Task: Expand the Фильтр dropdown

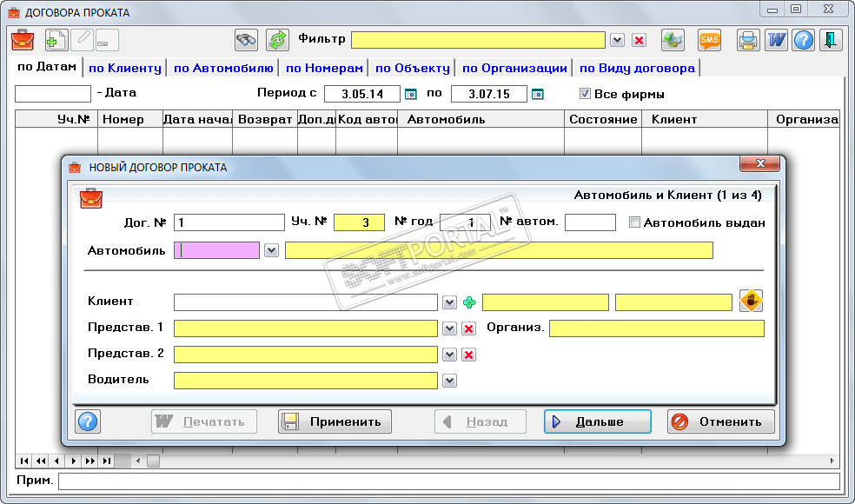Action: 617,40
